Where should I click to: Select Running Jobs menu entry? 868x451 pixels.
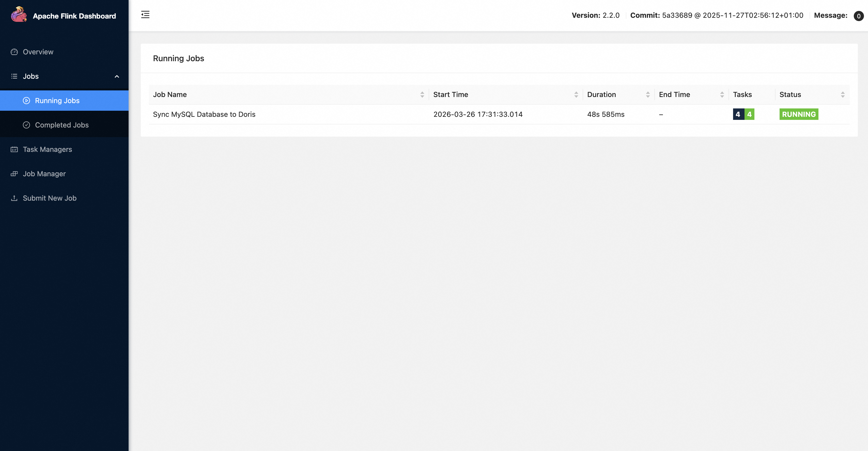point(64,101)
